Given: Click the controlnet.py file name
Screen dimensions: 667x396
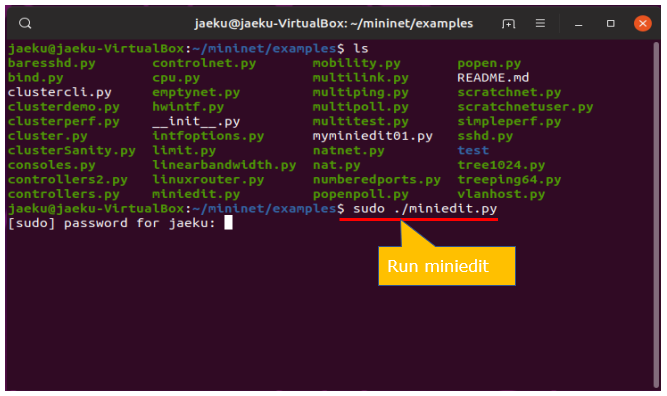Looking at the screenshot, I should pyautogui.click(x=204, y=63).
